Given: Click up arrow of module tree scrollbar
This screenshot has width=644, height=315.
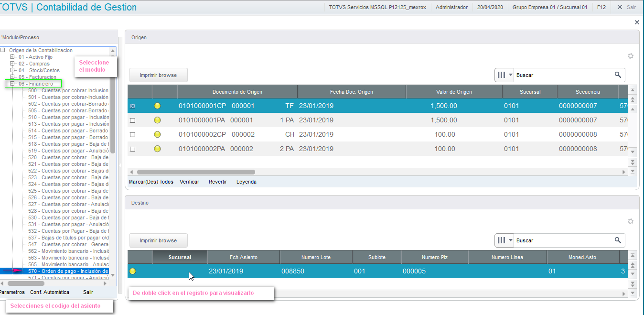Looking at the screenshot, I should 113,51.
